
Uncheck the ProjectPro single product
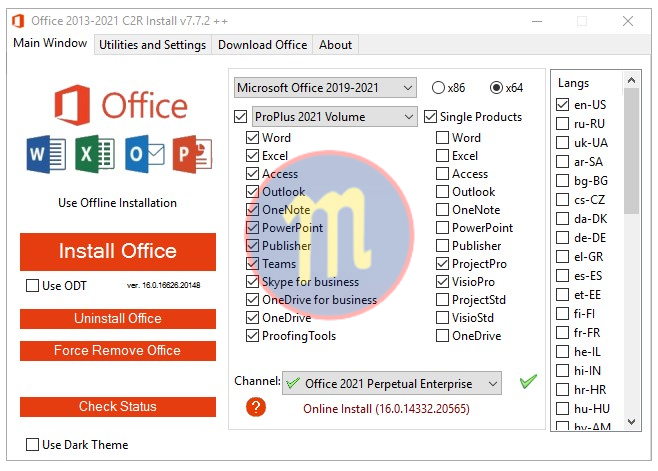click(x=442, y=264)
